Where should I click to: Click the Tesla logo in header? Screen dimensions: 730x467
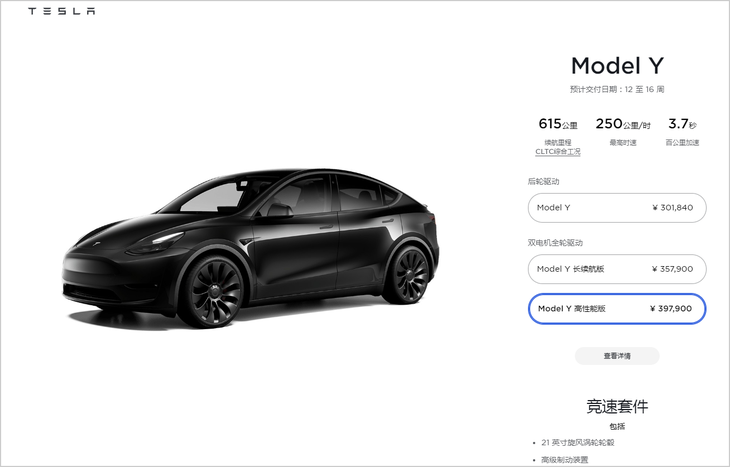click(61, 11)
